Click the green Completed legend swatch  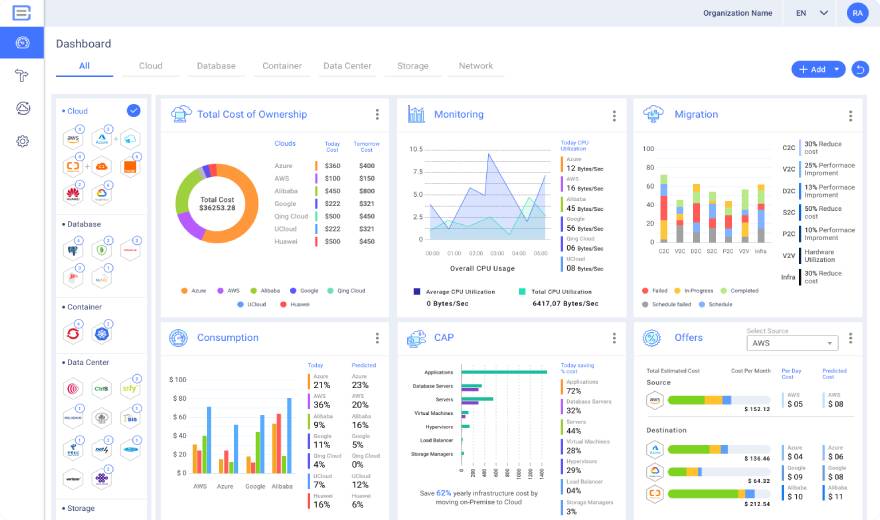pos(724,291)
